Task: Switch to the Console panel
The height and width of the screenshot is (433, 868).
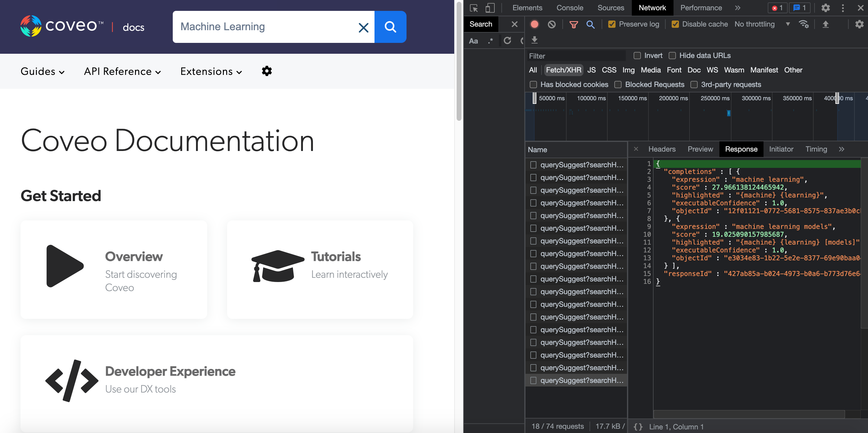Action: point(570,8)
